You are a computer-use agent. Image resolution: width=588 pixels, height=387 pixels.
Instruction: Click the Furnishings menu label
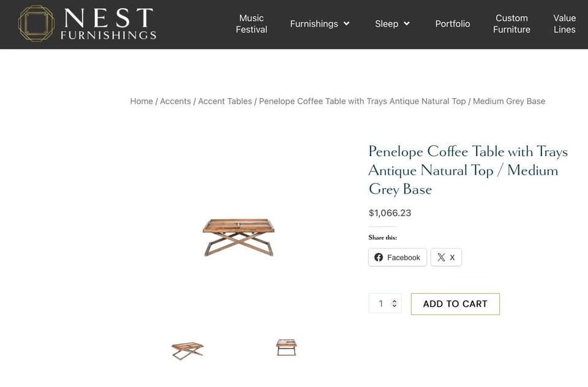pyautogui.click(x=314, y=24)
